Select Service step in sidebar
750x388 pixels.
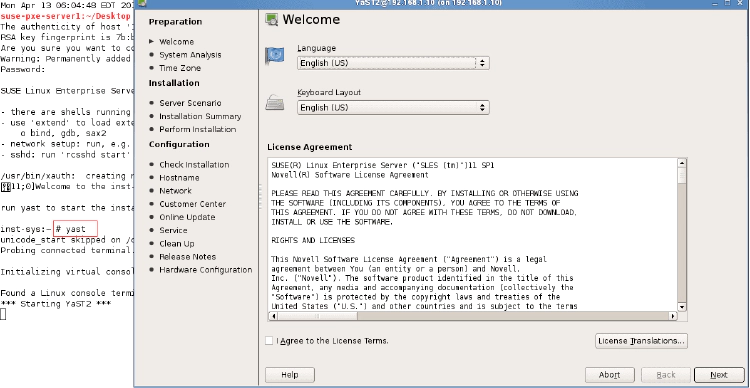click(x=173, y=230)
